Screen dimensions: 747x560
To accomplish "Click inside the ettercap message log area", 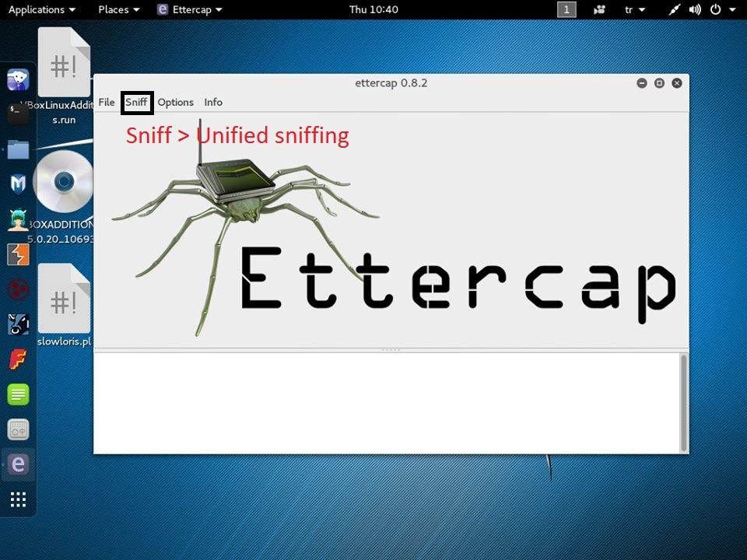I will [387, 403].
